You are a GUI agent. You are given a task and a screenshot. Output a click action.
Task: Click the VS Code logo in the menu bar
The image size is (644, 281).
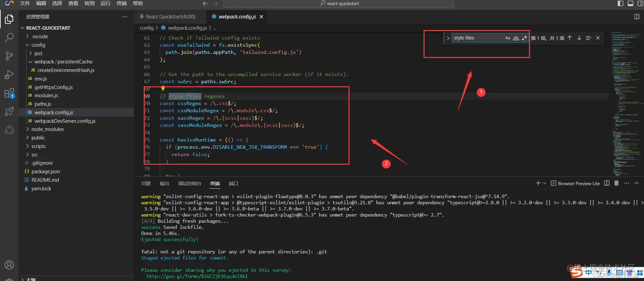[x=9, y=3]
